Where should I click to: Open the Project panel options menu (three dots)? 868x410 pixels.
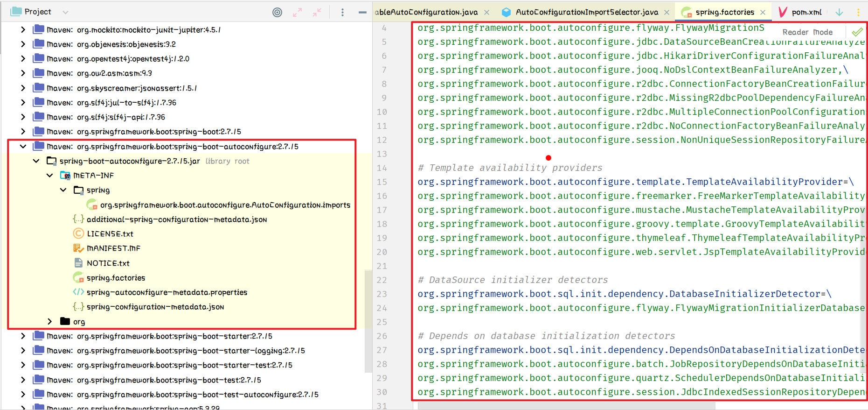coord(342,12)
